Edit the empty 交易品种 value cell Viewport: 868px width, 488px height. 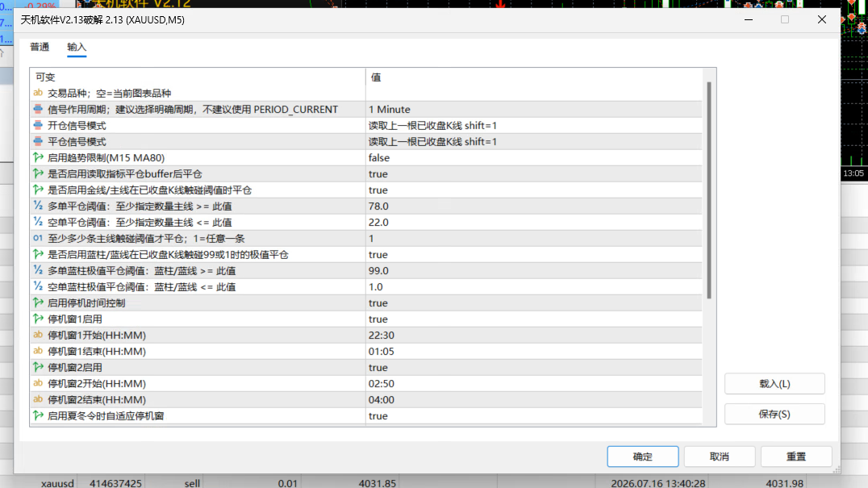534,93
